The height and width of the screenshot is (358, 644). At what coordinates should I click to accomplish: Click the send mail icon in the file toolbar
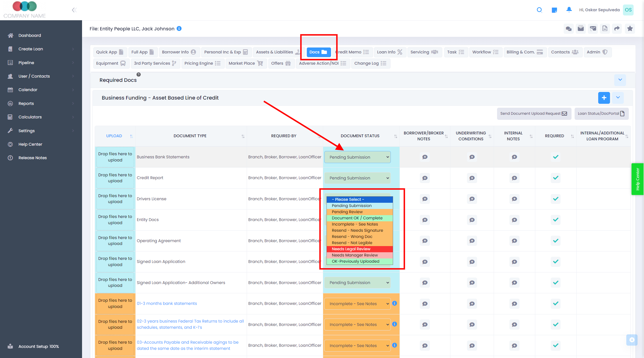point(593,28)
